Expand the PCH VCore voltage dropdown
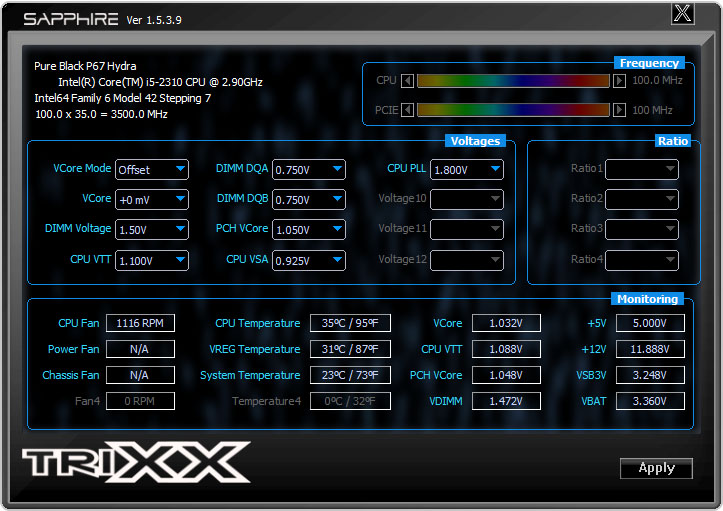 pos(308,229)
